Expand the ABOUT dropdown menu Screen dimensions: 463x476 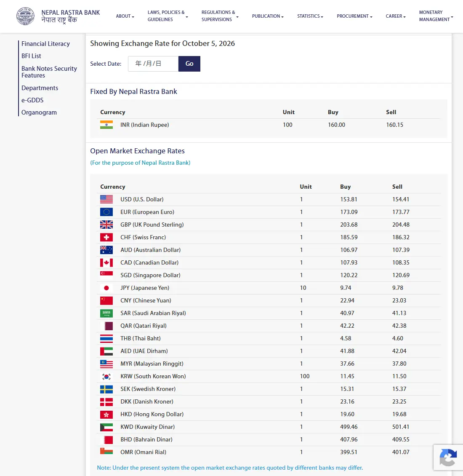pos(125,16)
